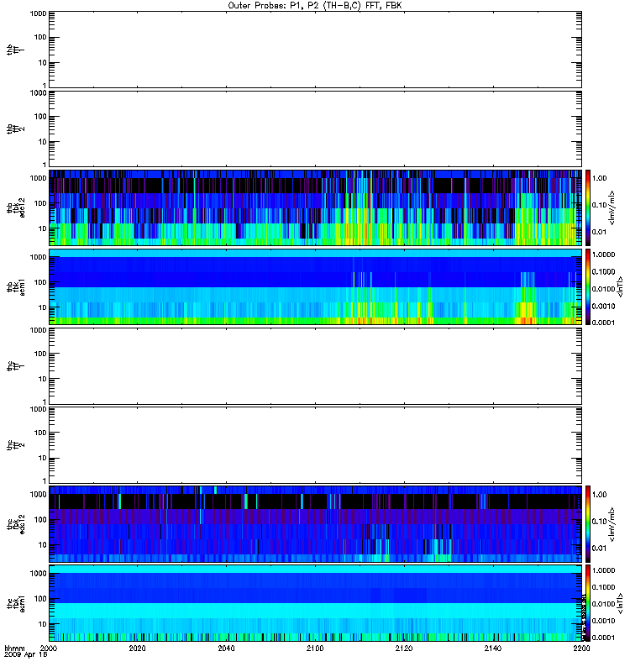
Task: Click '1.0000' on the thc scm1 colorbar scale
Action: tap(603, 570)
